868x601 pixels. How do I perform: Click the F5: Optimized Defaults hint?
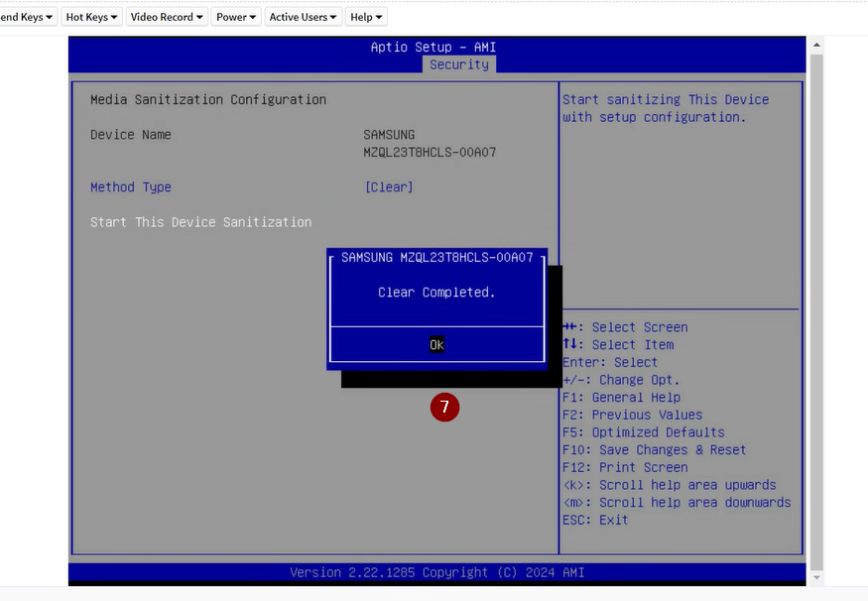643,432
